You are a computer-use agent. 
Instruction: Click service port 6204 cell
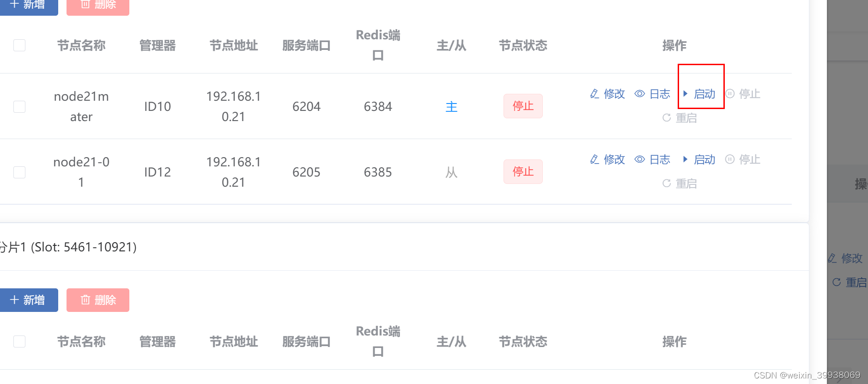coord(306,107)
